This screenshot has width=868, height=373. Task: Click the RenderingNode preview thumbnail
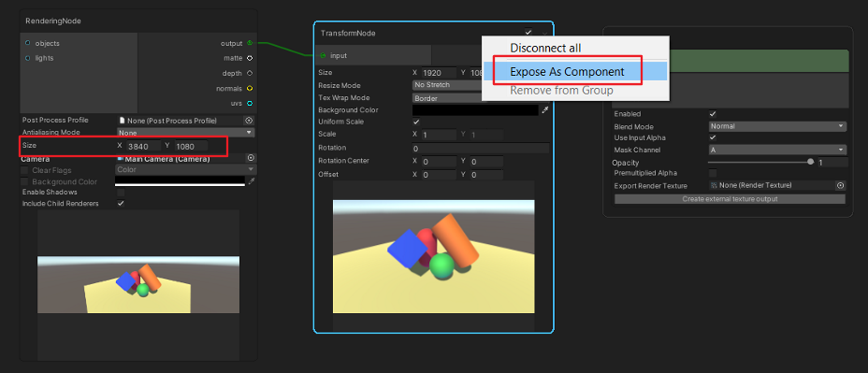[138, 284]
